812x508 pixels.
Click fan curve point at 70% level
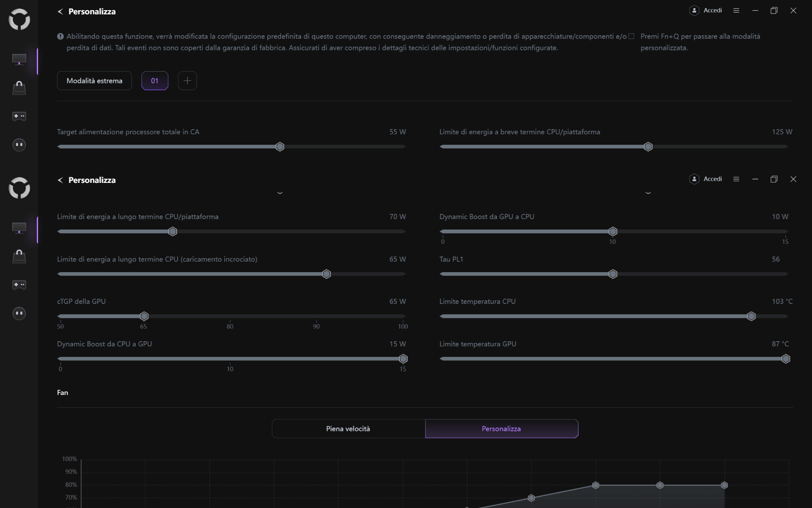531,498
